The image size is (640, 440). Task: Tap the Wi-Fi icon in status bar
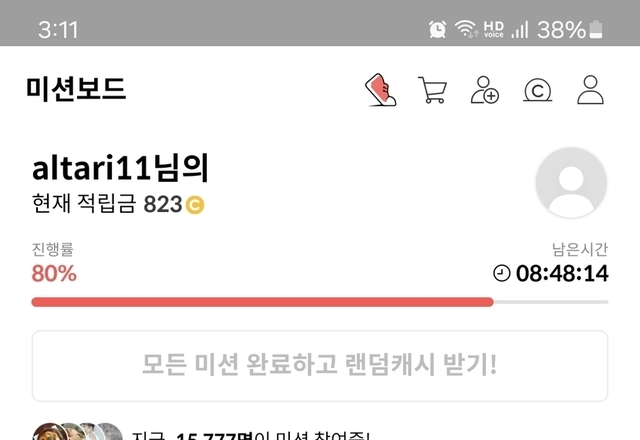(x=466, y=29)
